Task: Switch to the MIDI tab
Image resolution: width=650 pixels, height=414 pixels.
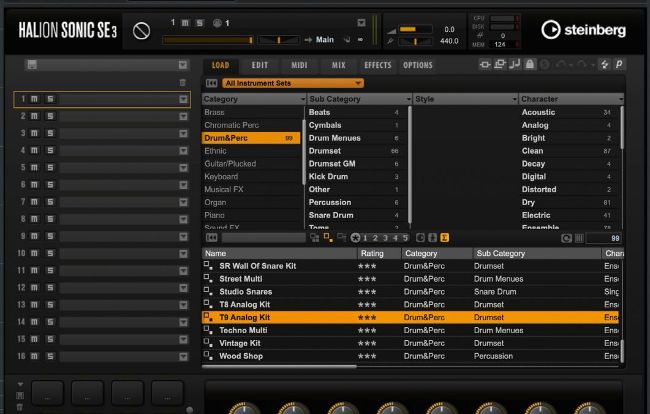Action: (299, 65)
